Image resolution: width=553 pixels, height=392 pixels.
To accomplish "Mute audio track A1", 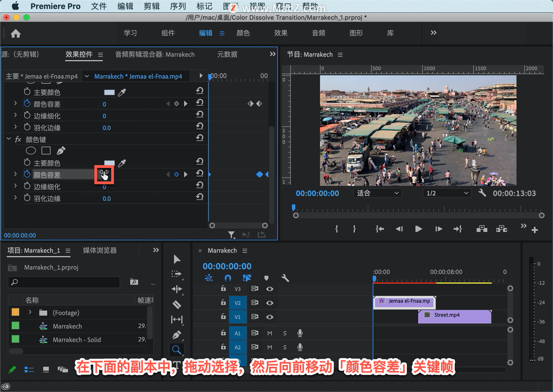I will click(x=270, y=333).
